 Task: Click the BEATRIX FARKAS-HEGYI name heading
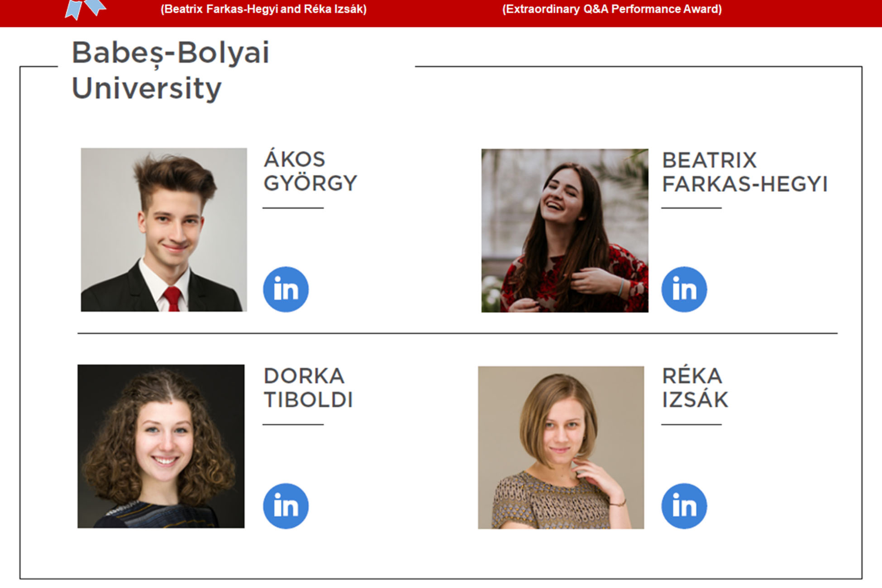(x=744, y=172)
